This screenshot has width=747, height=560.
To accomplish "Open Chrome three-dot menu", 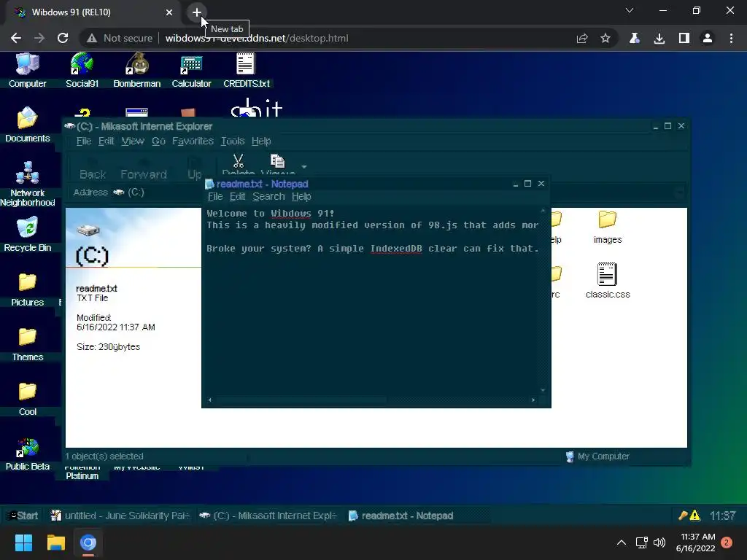I will [x=731, y=38].
